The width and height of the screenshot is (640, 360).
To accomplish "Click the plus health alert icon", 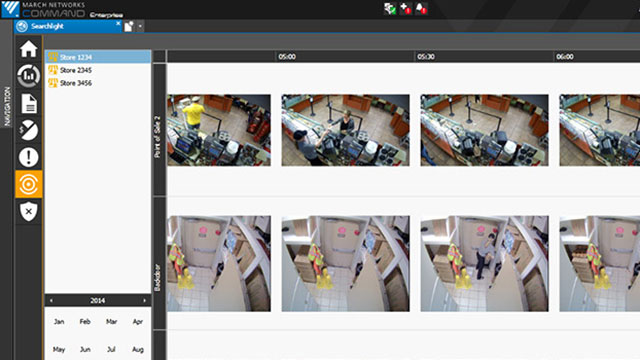I will (405, 8).
